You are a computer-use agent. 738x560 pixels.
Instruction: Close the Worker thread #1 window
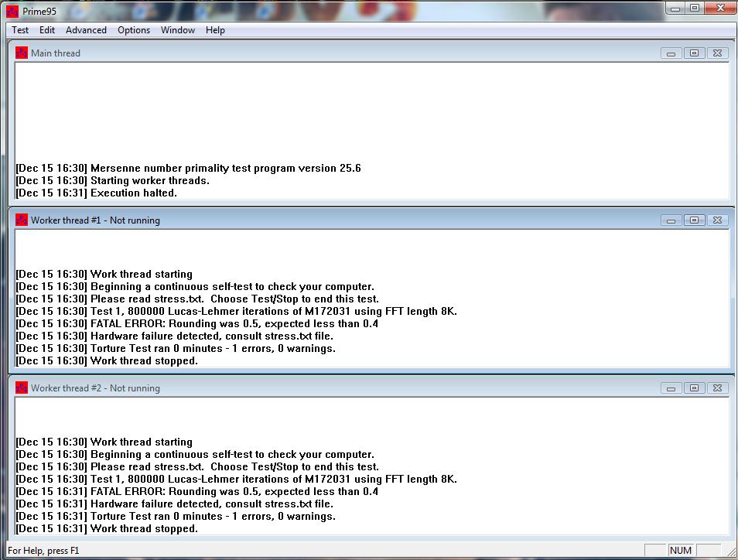[x=717, y=220]
